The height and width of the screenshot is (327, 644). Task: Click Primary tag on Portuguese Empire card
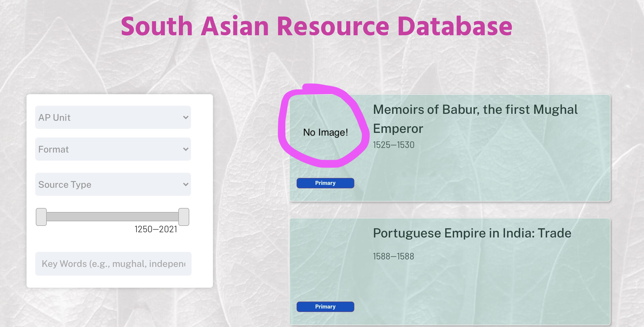pos(325,307)
